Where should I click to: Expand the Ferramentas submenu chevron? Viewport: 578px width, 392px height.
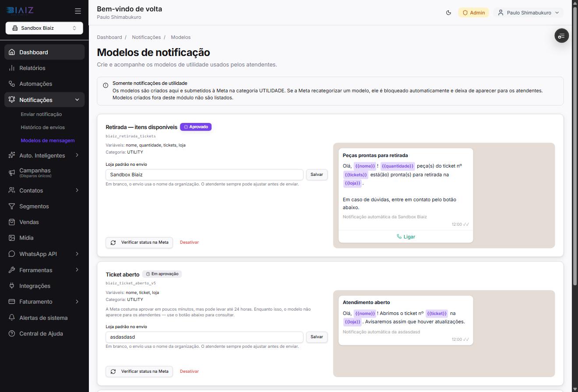pos(77,270)
